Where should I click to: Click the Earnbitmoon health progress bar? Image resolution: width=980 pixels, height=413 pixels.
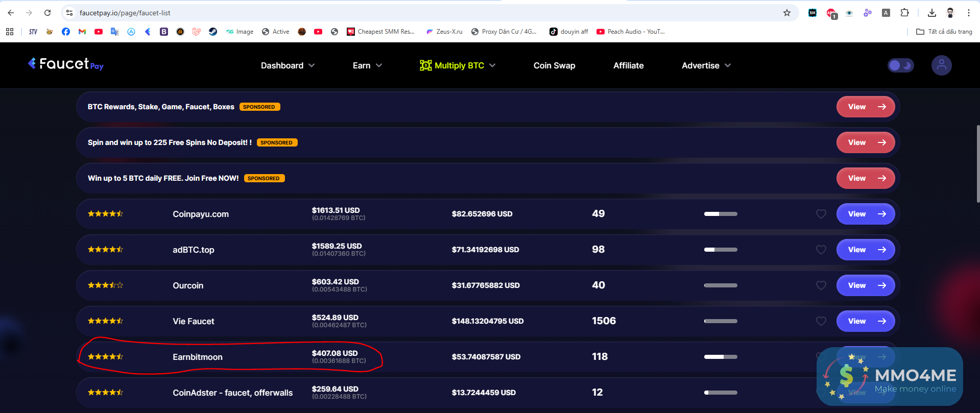click(x=721, y=357)
